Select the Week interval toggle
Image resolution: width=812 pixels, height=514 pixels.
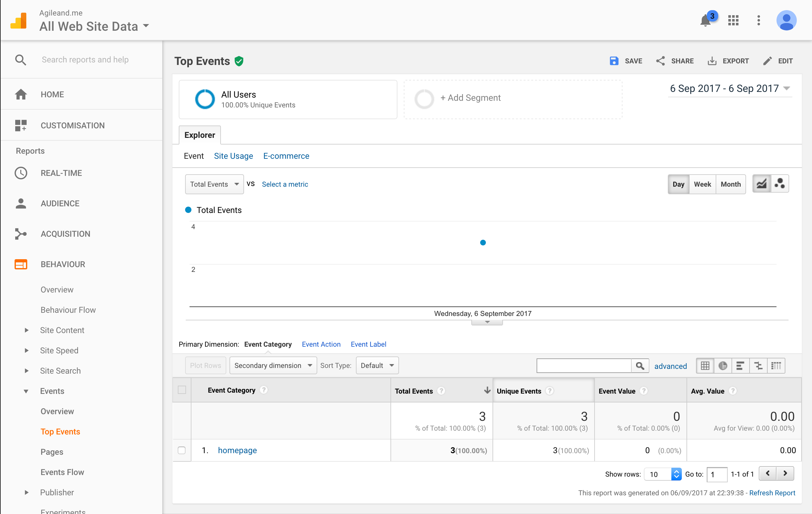pyautogui.click(x=702, y=184)
